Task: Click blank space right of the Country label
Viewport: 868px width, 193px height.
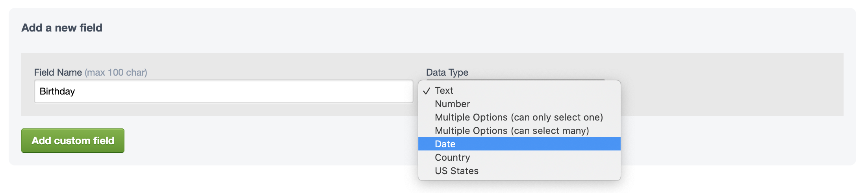Action: 551,158
